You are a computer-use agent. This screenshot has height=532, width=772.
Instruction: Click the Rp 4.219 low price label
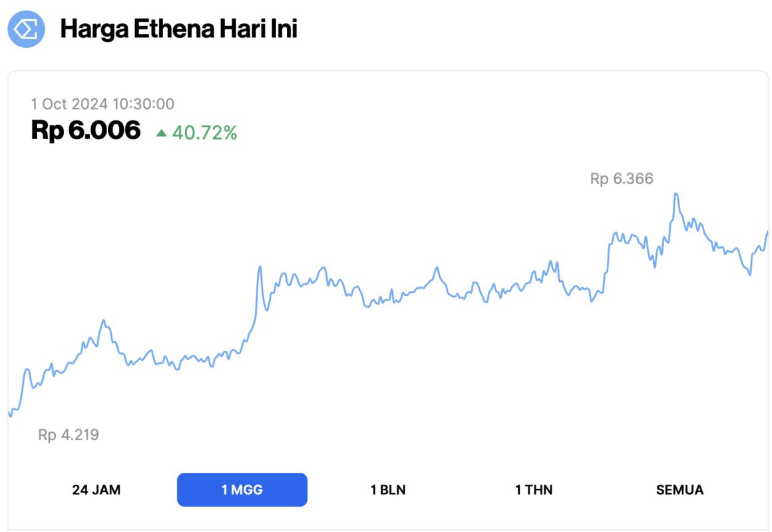pos(67,435)
